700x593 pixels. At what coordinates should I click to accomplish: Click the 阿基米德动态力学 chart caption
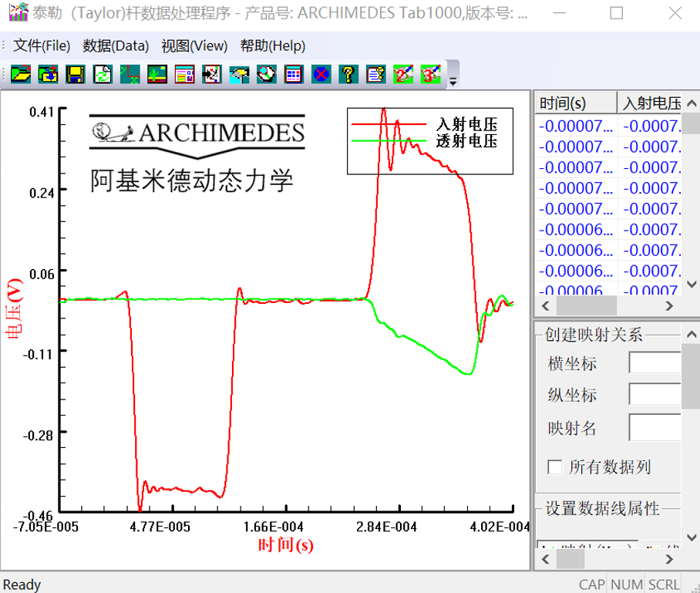[x=191, y=181]
